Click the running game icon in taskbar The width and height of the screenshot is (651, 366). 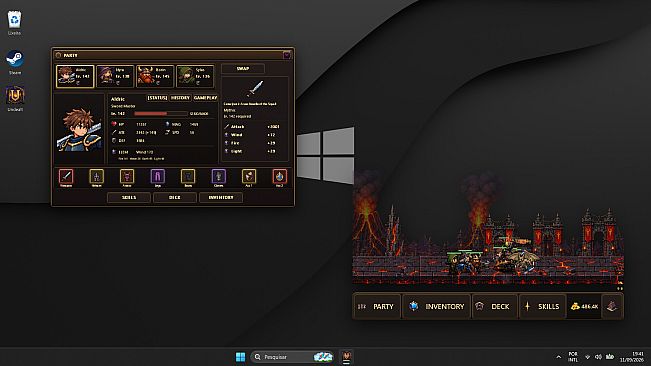click(346, 356)
